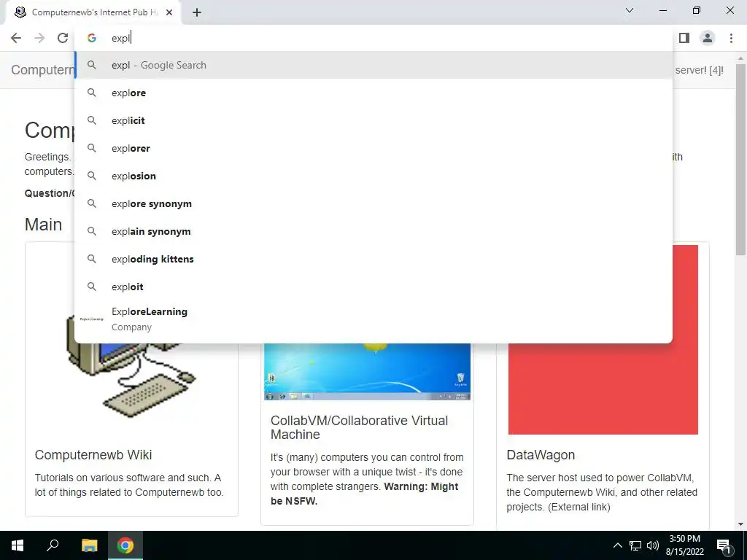Reload the page with the refresh icon
This screenshot has width=747, height=560.
pos(63,38)
